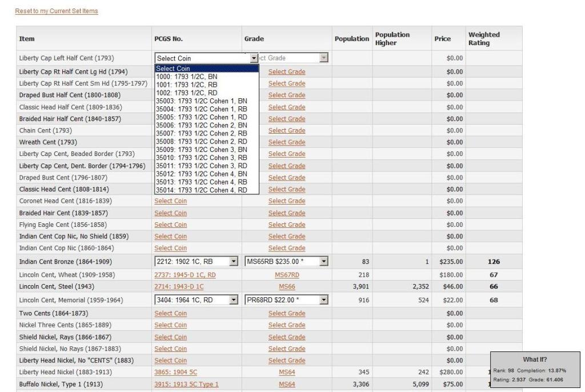
Task: Click the '3915: 1913 5C Type 1' link
Action: (x=186, y=384)
